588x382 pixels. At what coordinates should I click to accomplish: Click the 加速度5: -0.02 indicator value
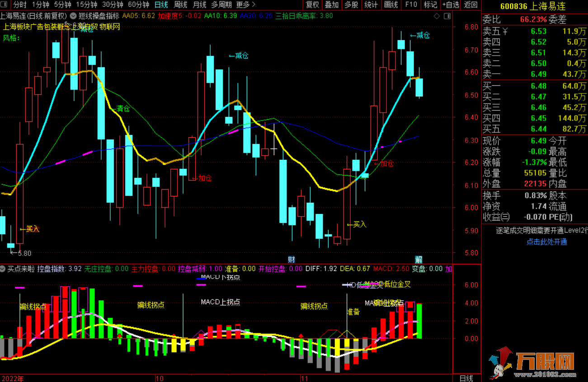coord(180,15)
